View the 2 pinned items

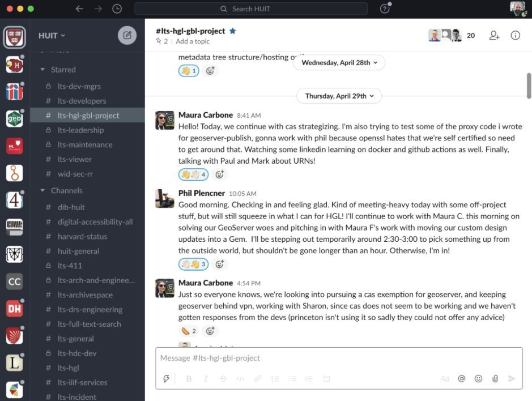tap(162, 41)
